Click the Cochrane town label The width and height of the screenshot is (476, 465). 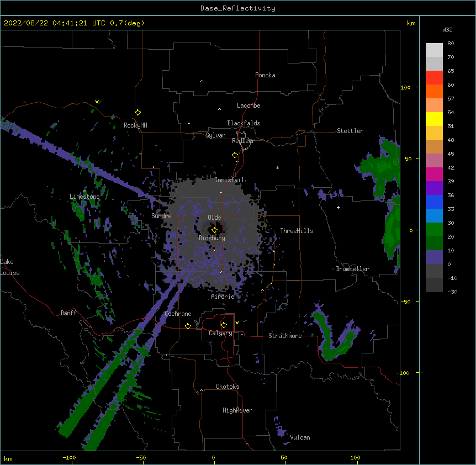[178, 314]
